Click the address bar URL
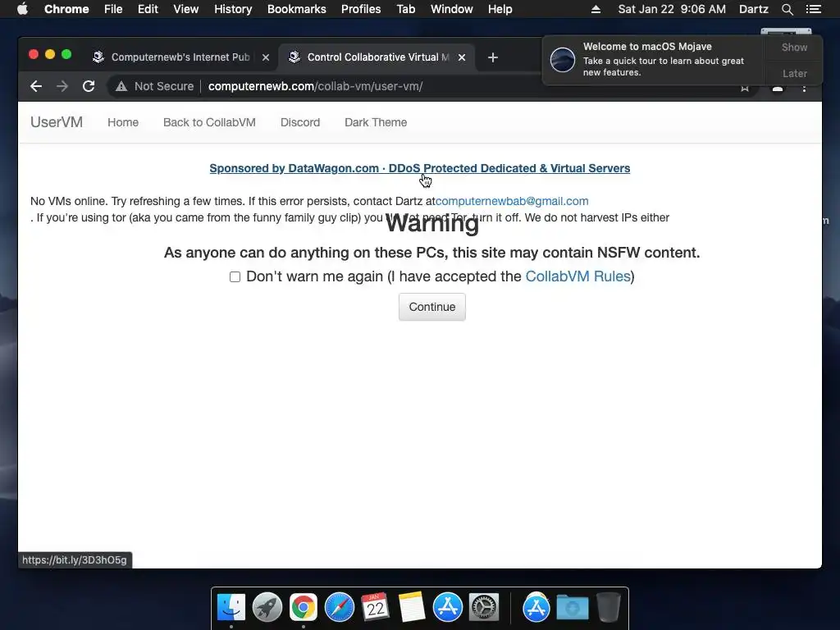Viewport: 840px width, 630px height. 316,86
